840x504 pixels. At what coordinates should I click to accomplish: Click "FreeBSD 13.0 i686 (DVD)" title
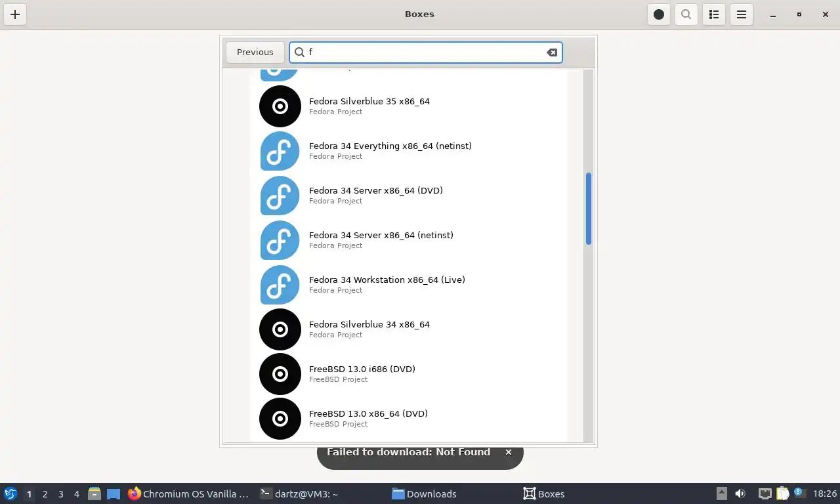(x=362, y=369)
